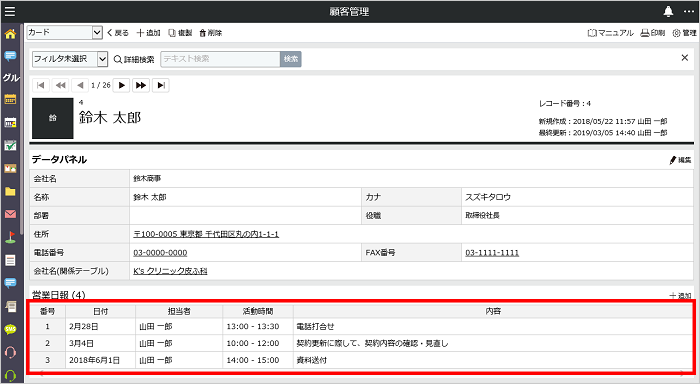The height and width of the screenshot is (384, 700).
Task: Open the green SMS sidebar icon
Action: pyautogui.click(x=10, y=330)
